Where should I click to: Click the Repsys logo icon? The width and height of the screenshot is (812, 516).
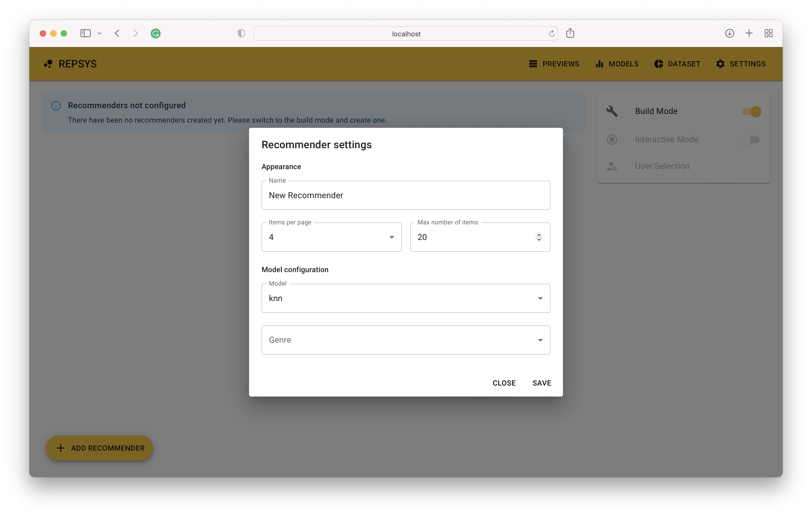(x=48, y=64)
